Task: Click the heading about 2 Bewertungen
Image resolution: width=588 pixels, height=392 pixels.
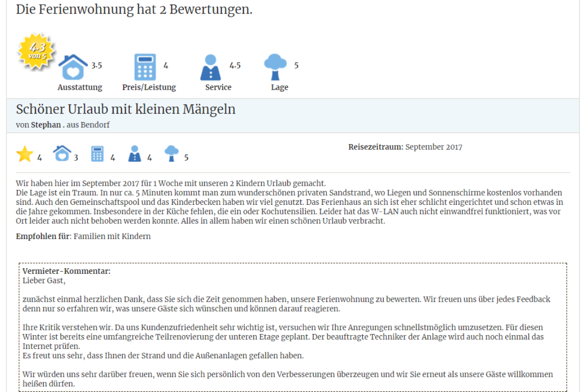Action: coord(134,9)
